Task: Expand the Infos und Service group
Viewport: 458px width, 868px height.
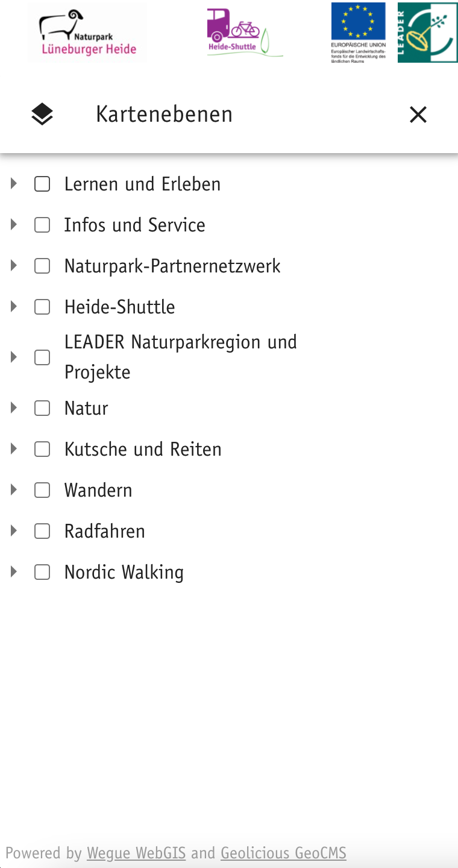Action: (14, 225)
